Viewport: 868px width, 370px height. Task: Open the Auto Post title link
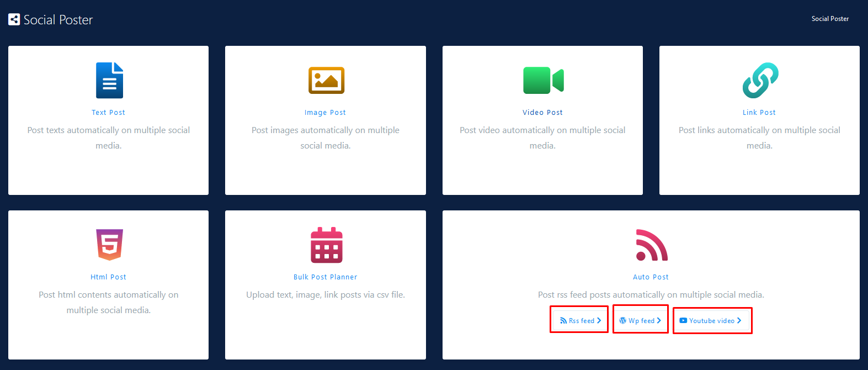[651, 277]
